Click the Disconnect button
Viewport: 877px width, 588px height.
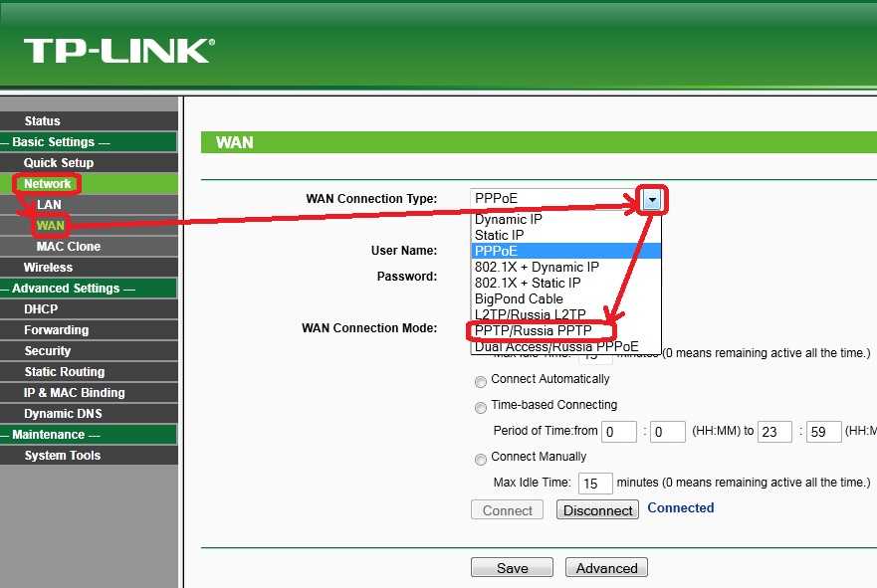597,509
